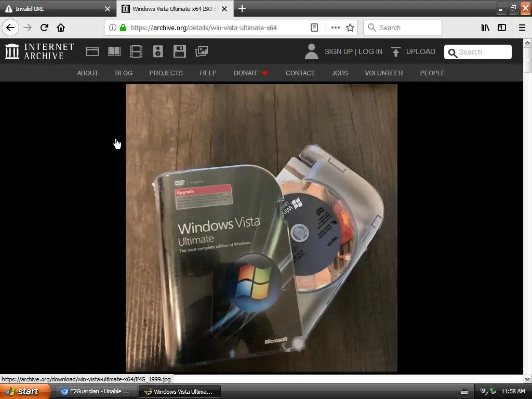Click DONATE in the navigation
The width and height of the screenshot is (532, 399).
click(246, 73)
